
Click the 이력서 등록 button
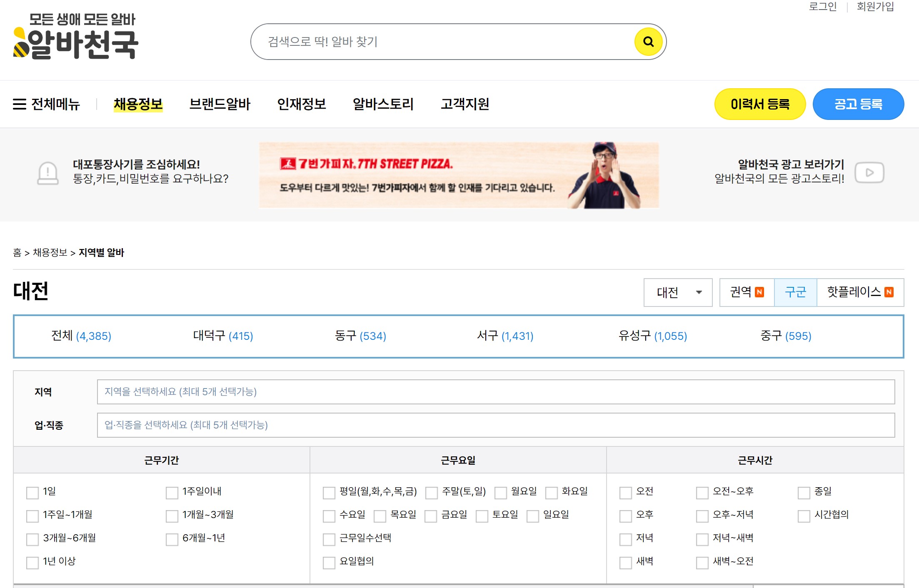(759, 104)
